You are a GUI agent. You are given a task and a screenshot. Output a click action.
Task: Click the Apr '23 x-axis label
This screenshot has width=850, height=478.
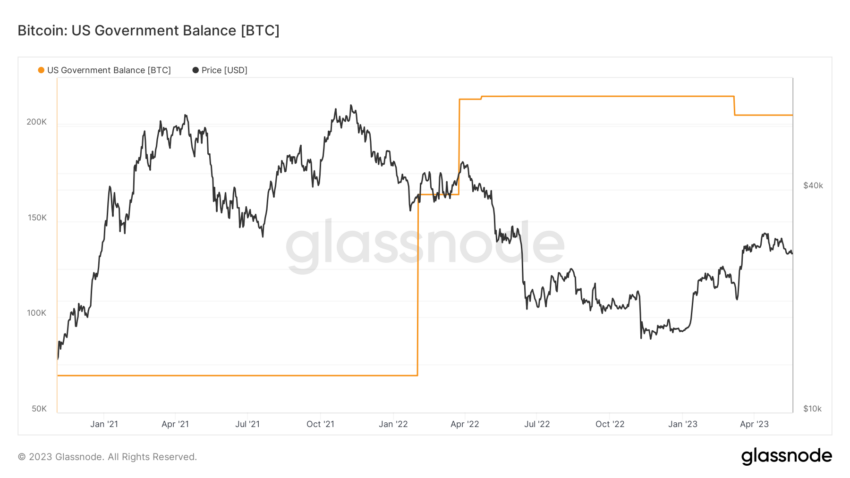(x=754, y=424)
